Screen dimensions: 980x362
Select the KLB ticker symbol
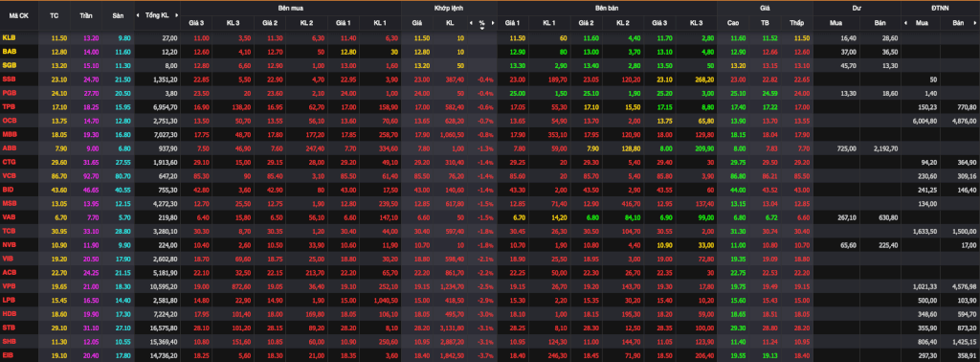tap(10, 38)
